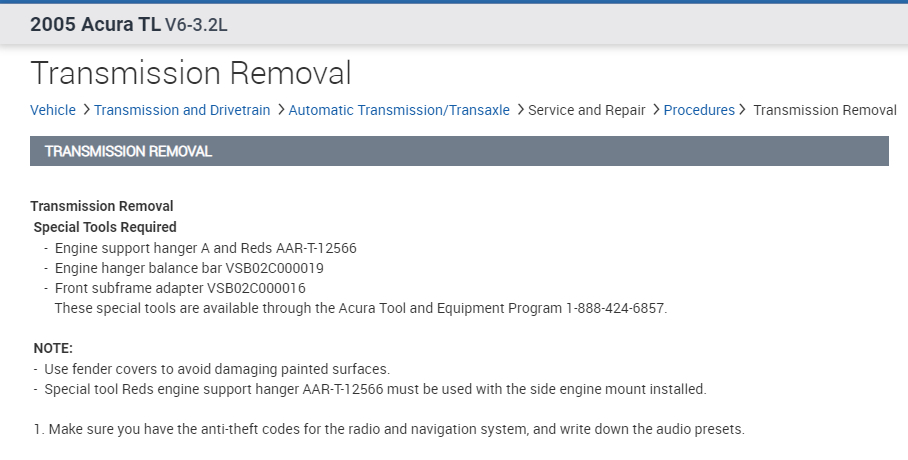The width and height of the screenshot is (908, 460).
Task: Click the V6-3.2L engine label
Action: (x=196, y=25)
